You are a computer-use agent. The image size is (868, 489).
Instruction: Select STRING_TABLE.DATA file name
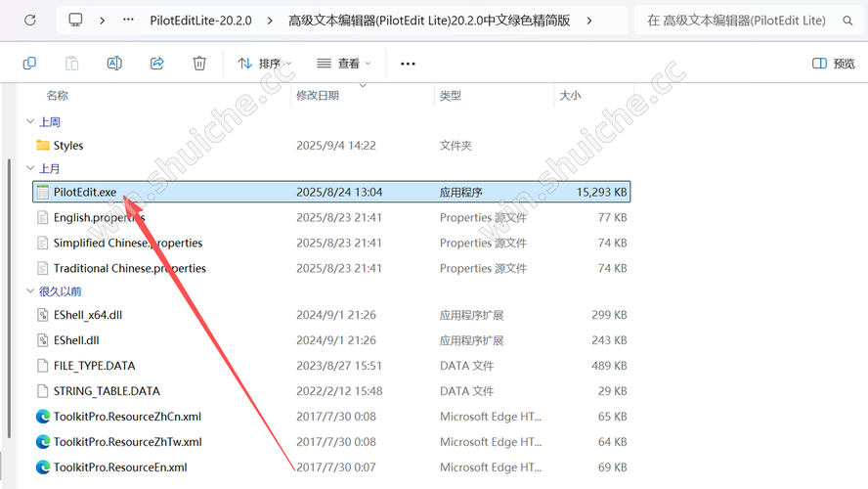[107, 391]
